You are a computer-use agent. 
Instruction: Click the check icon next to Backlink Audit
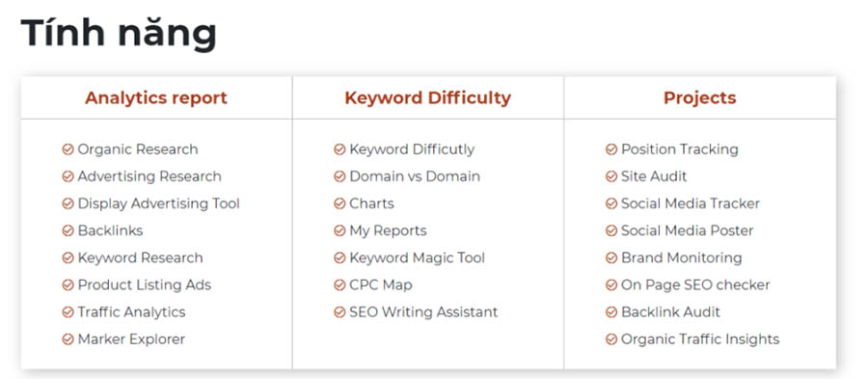(611, 312)
